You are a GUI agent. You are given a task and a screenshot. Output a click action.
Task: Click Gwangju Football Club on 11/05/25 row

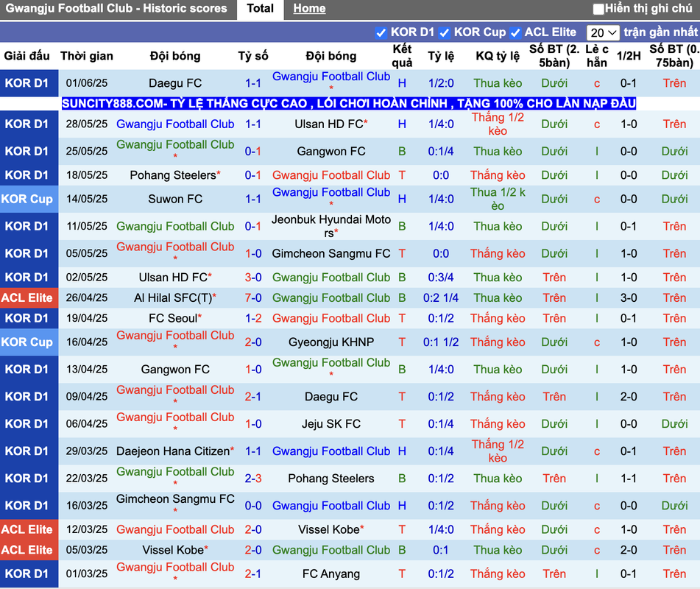(175, 226)
